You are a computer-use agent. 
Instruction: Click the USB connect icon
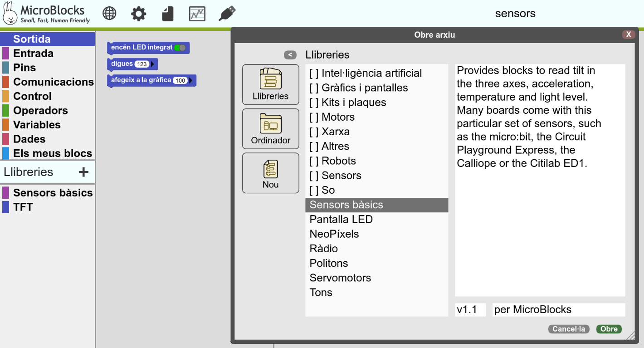pos(227,14)
